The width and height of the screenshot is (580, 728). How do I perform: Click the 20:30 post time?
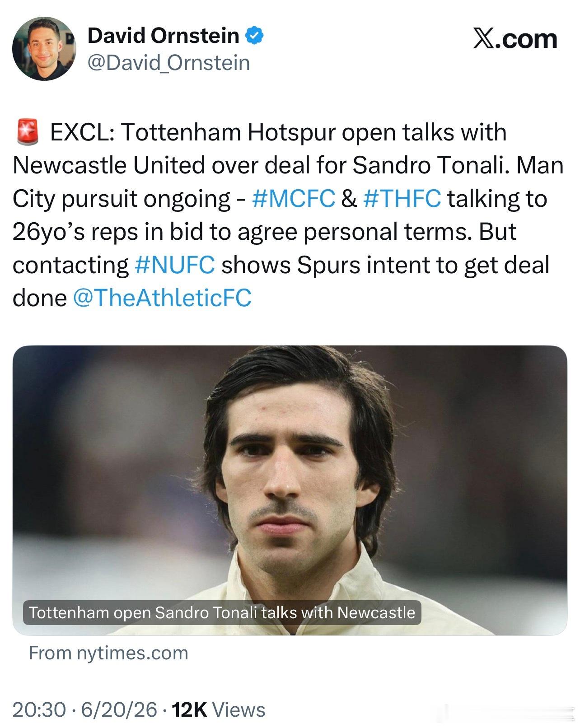coord(39,710)
